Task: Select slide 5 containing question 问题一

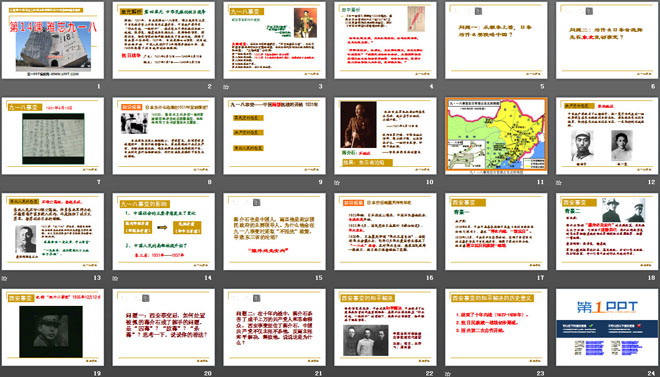Action: pyautogui.click(x=496, y=40)
